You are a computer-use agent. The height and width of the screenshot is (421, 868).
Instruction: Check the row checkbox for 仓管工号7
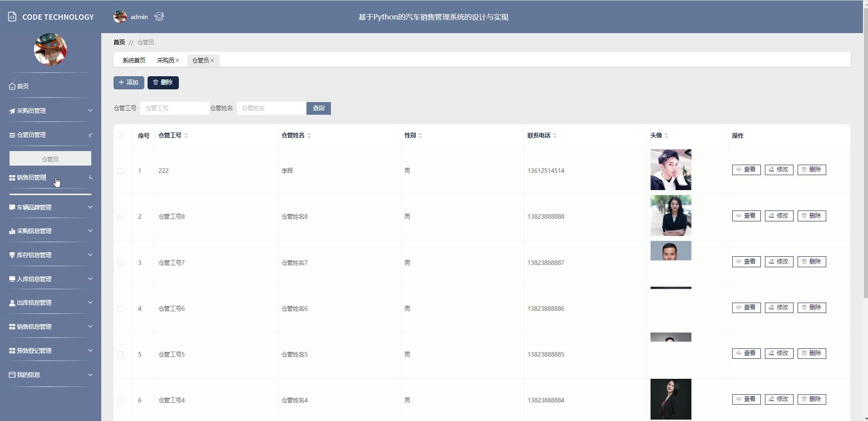tap(120, 263)
